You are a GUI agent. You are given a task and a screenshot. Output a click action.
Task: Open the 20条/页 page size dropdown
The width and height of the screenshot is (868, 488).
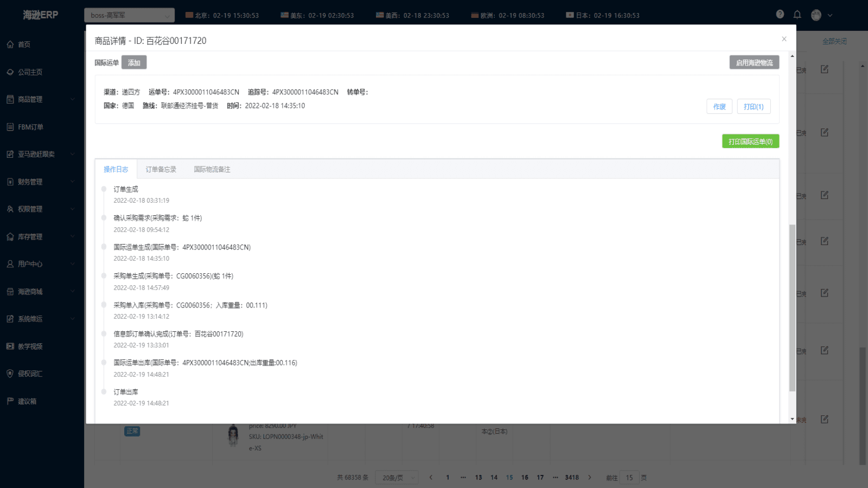tap(399, 478)
